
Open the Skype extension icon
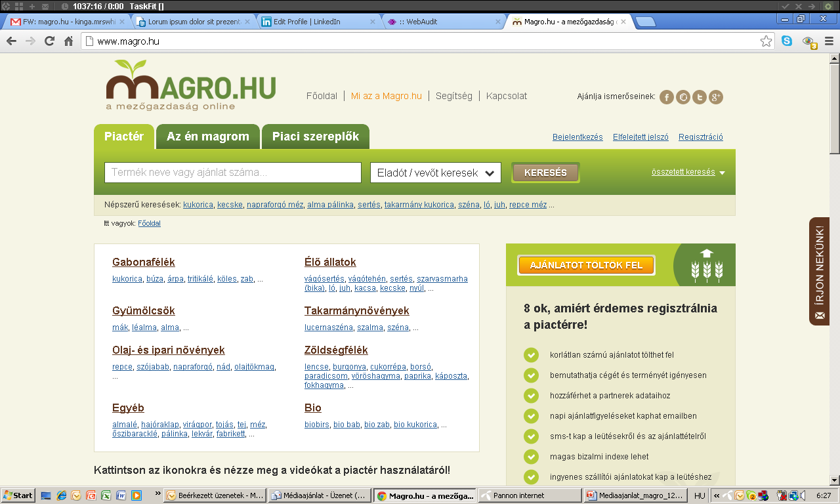tap(787, 41)
